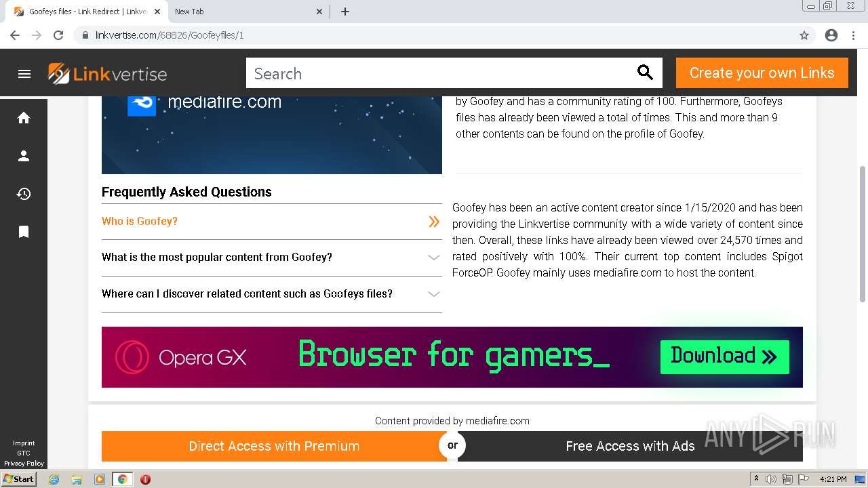This screenshot has width=868, height=488.
Task: Open Internet Explorer from taskbar
Action: point(54,479)
